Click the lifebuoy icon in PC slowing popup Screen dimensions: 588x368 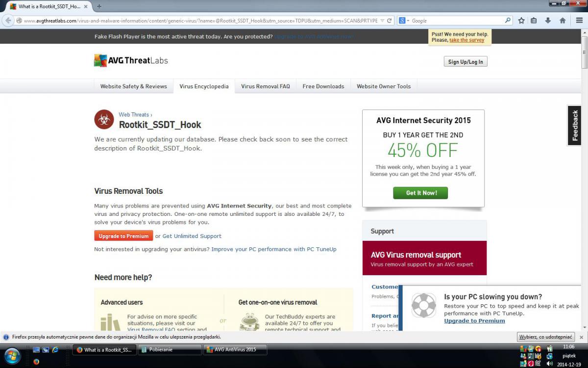423,306
